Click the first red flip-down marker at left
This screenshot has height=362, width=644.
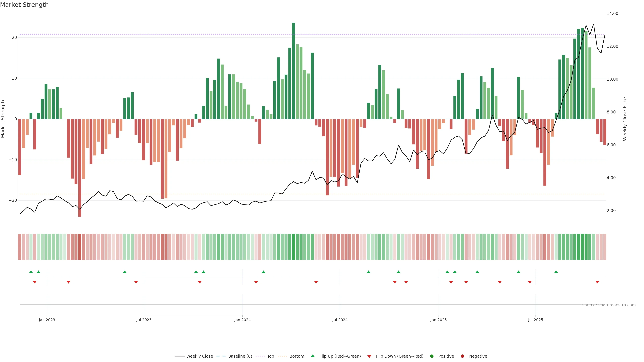[x=35, y=282]
